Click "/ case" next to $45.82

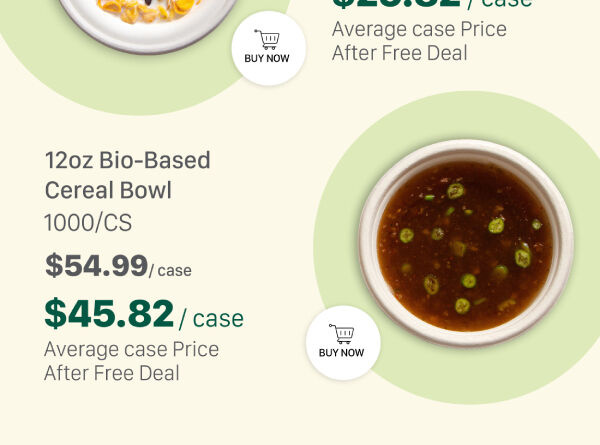(212, 318)
